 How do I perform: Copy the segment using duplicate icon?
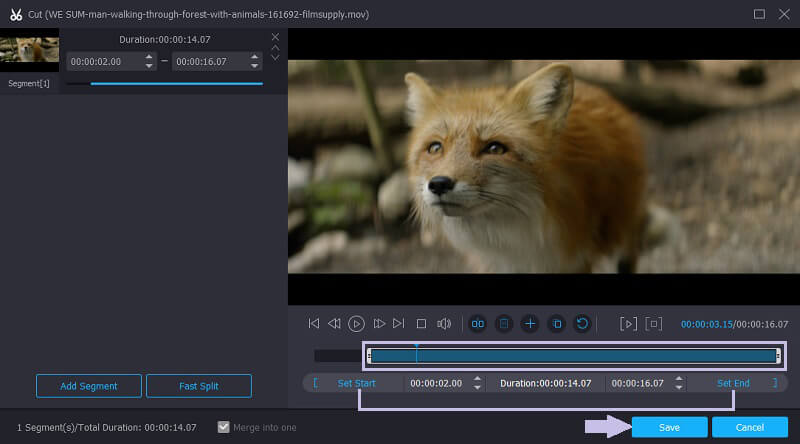556,324
